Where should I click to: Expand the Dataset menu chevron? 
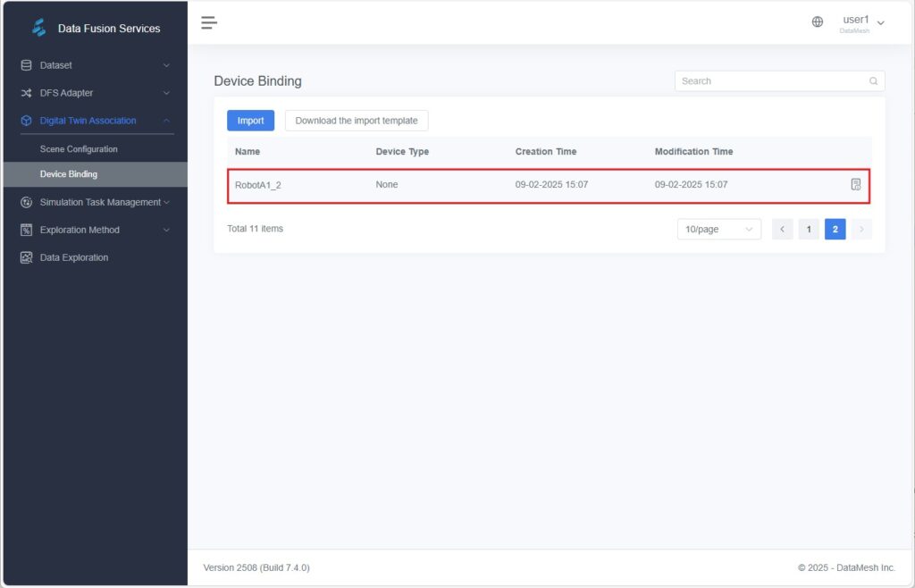pyautogui.click(x=166, y=65)
